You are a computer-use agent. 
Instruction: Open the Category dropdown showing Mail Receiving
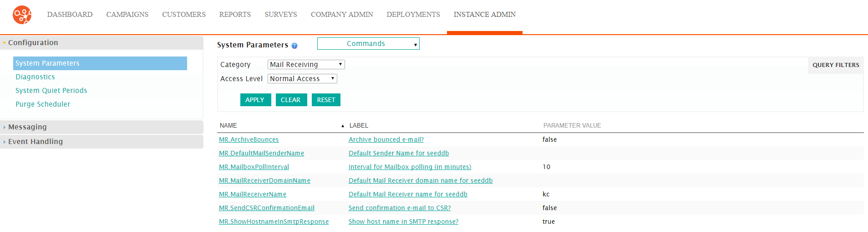click(306, 65)
